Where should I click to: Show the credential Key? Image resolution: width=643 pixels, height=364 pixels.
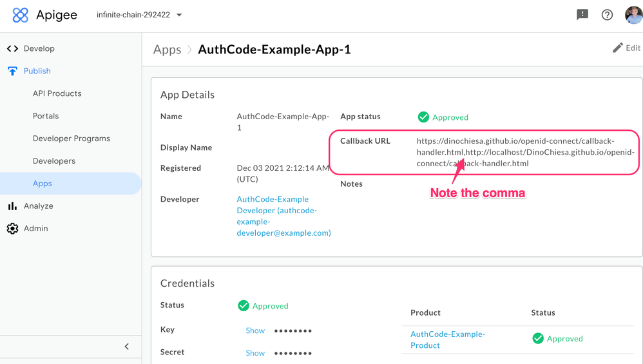tap(255, 330)
